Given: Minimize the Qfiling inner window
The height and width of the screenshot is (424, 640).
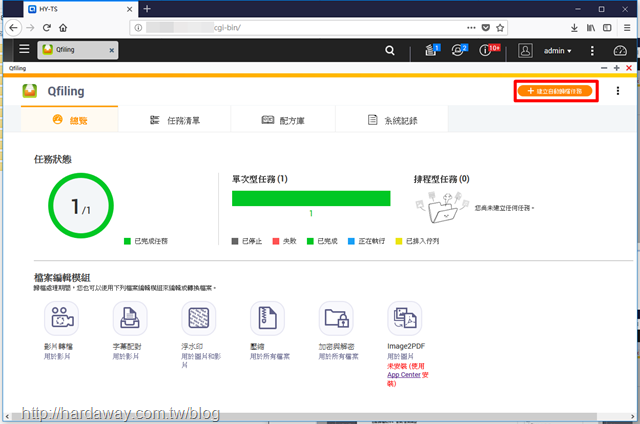Looking at the screenshot, I should (604, 68).
